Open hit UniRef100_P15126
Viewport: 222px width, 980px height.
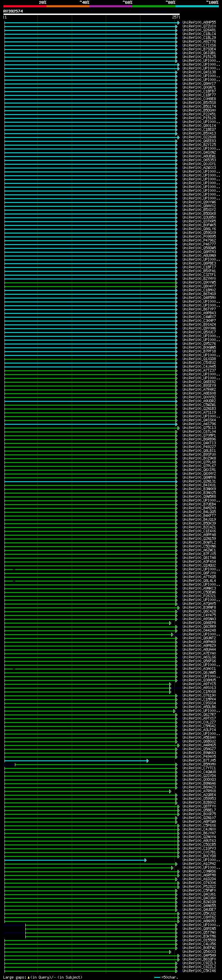199,118
